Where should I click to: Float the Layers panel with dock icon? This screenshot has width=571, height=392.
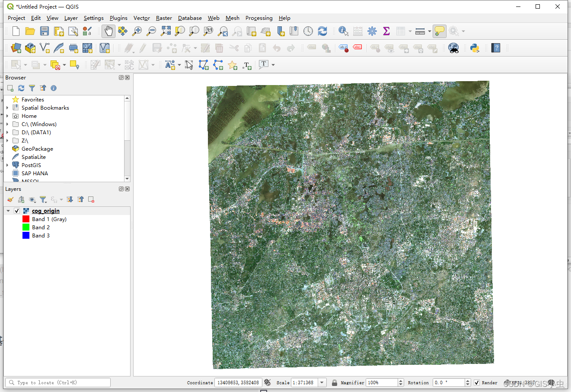click(121, 189)
